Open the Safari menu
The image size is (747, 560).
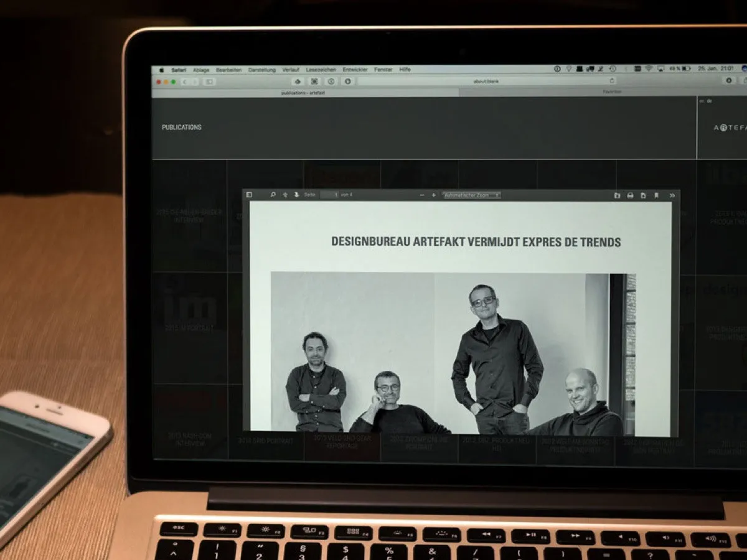(x=179, y=70)
